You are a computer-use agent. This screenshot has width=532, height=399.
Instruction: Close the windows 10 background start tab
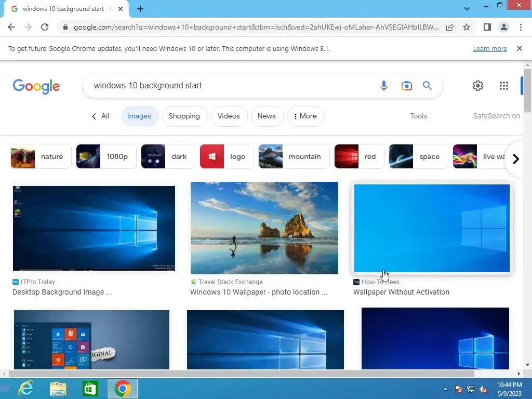tap(121, 9)
